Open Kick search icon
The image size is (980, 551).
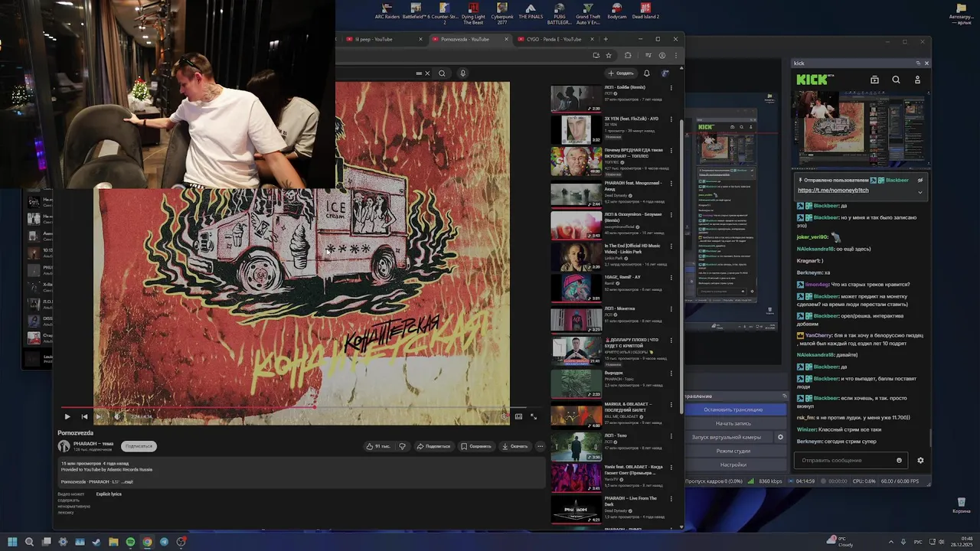896,80
